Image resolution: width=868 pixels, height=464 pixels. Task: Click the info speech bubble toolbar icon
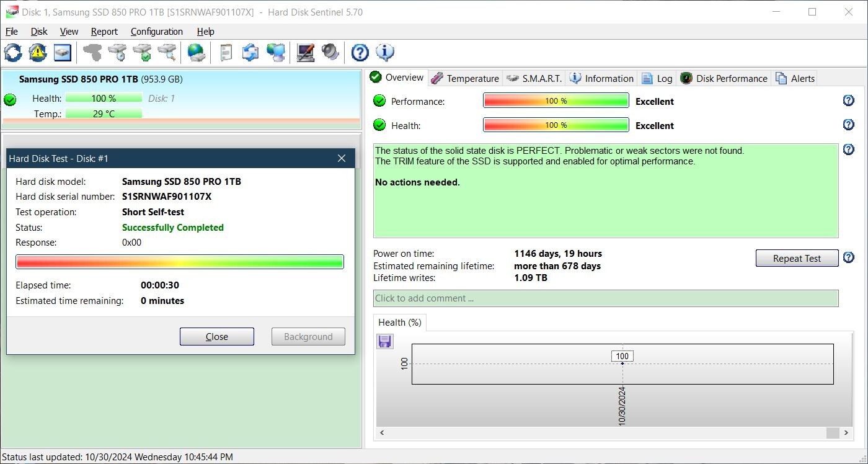pos(384,53)
